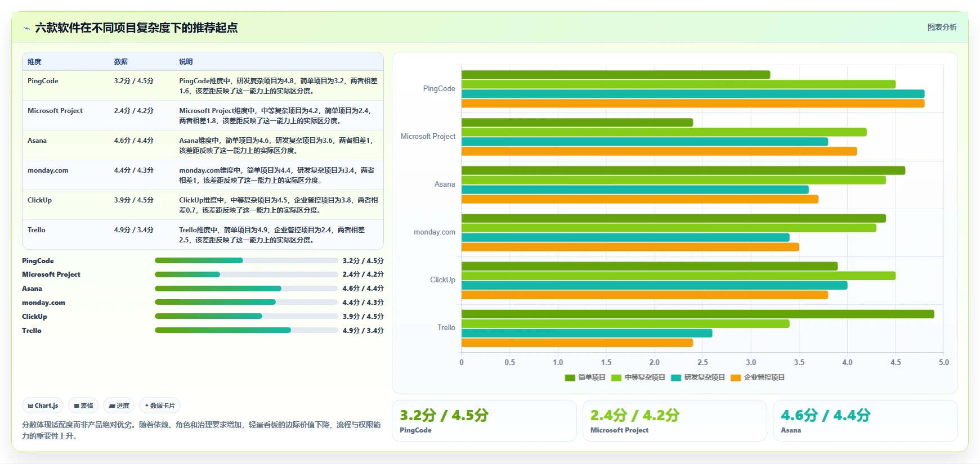Toggle the 简单项目 legend swatch
Viewport: 980px width, 464px height.
(x=570, y=377)
